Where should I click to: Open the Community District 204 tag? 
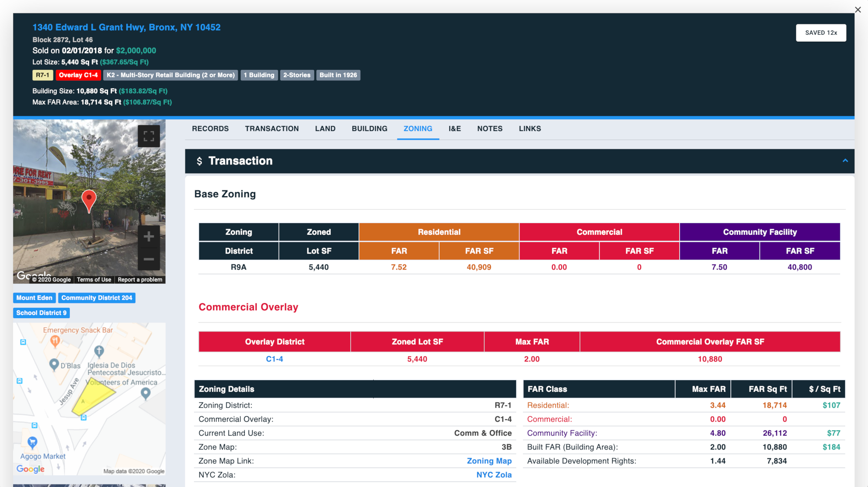[97, 298]
